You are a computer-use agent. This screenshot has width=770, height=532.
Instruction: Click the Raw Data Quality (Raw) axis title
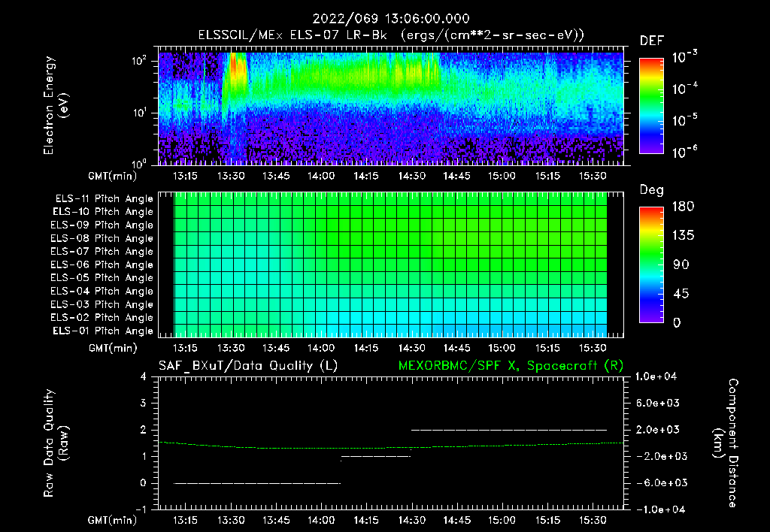coord(56,443)
